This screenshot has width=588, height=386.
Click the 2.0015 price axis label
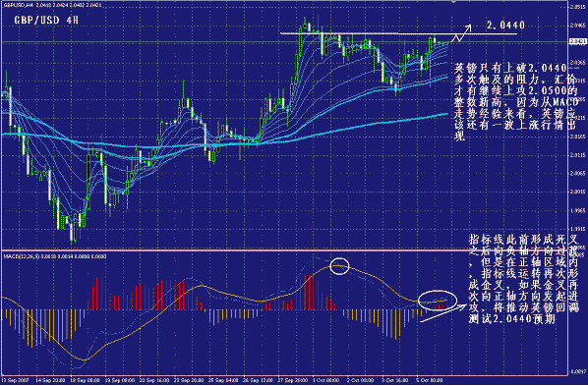coord(578,192)
